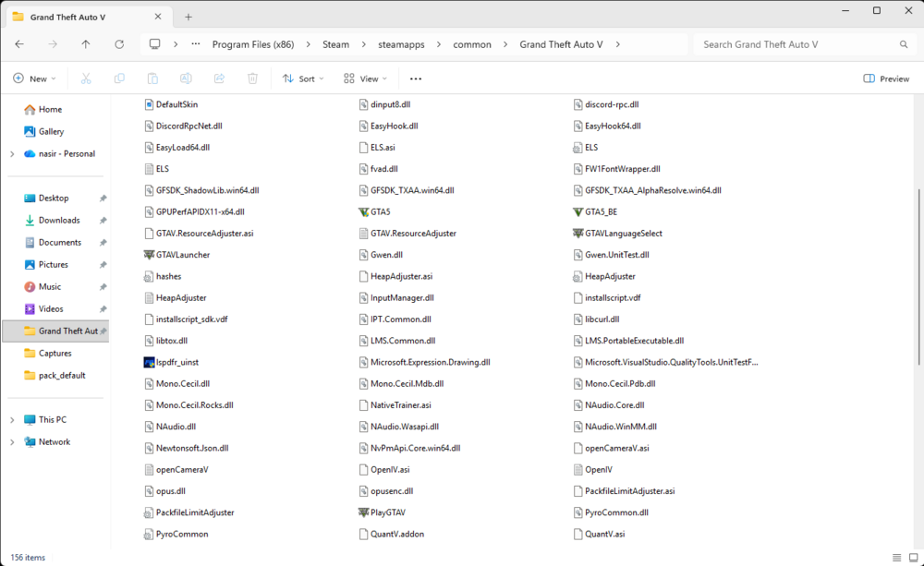Select the installscript.vdf file
The image size is (924, 566).
pos(607,297)
